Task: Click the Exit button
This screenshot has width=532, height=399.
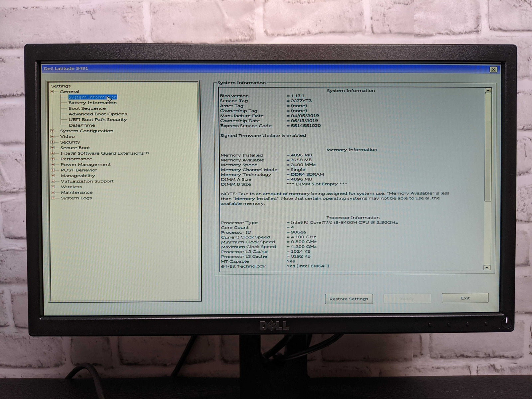Action: (465, 298)
